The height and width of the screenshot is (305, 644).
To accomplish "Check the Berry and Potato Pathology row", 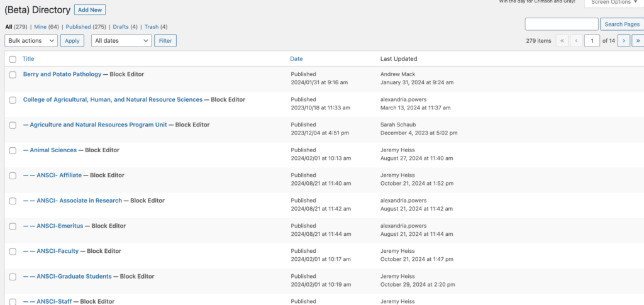I will click(x=13, y=75).
